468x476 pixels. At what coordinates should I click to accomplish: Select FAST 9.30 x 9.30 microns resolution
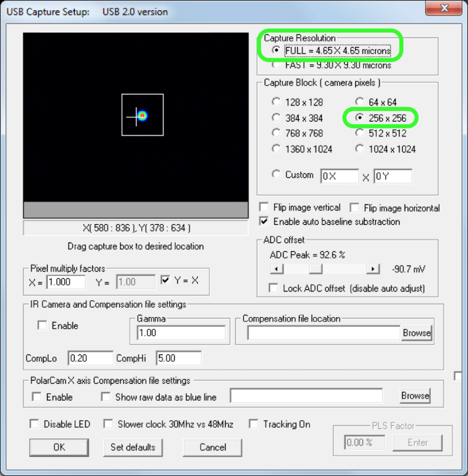pyautogui.click(x=276, y=65)
